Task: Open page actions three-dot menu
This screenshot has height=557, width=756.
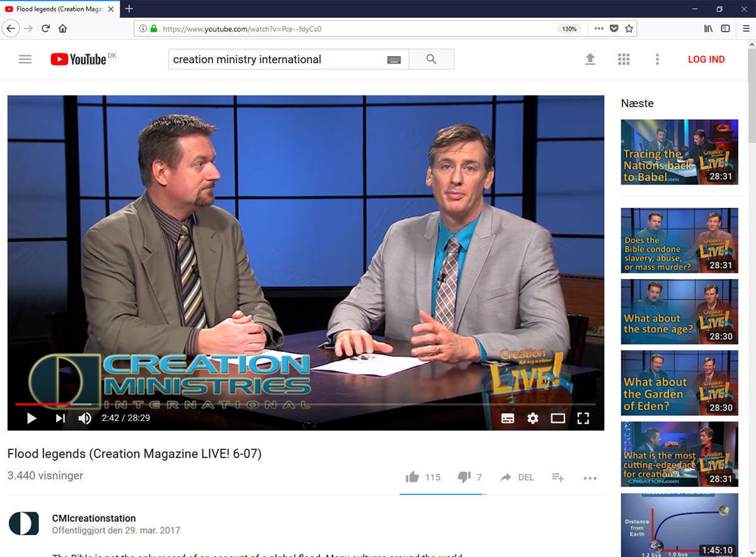Action: [598, 29]
